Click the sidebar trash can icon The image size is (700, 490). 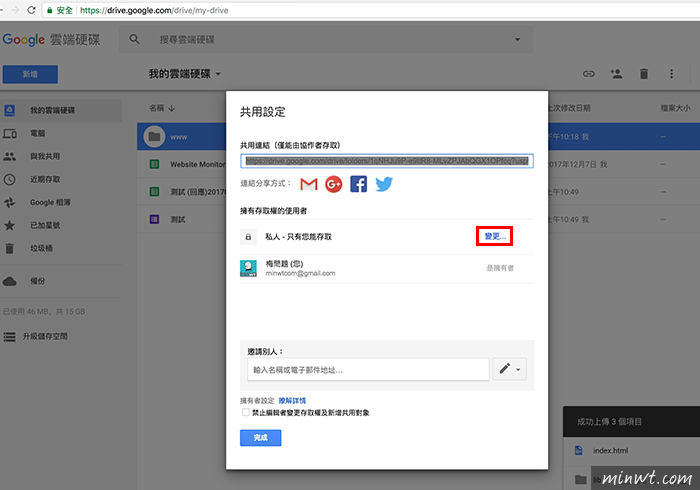click(x=9, y=248)
